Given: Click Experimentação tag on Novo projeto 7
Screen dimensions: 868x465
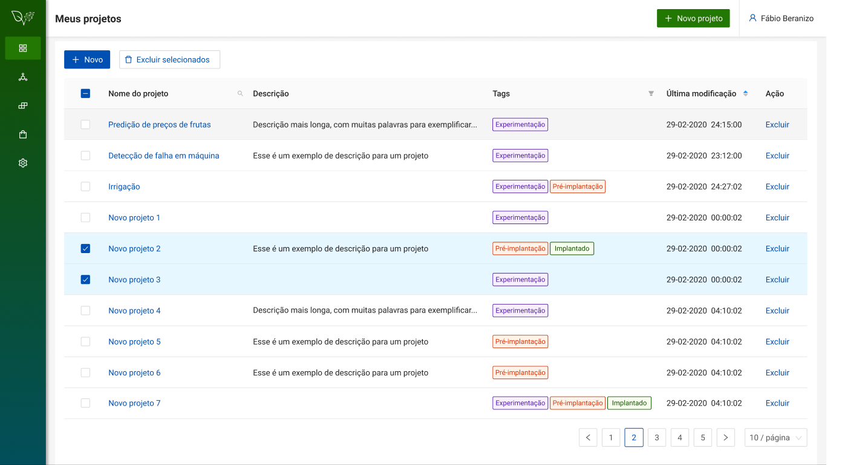Looking at the screenshot, I should [x=520, y=403].
